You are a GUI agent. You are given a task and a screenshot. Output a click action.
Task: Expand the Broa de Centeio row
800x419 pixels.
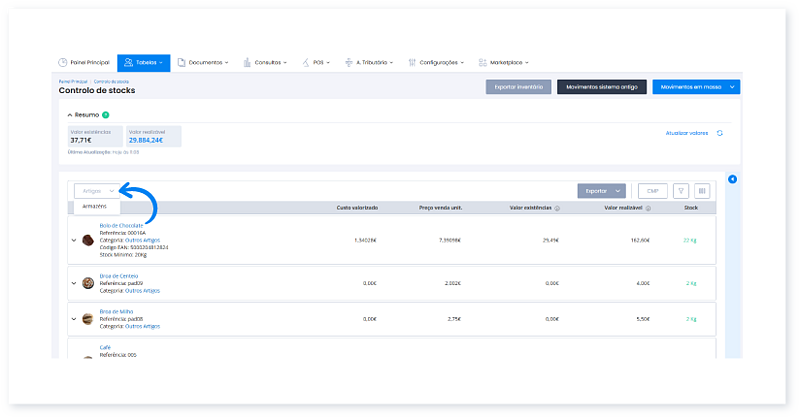[x=74, y=283]
